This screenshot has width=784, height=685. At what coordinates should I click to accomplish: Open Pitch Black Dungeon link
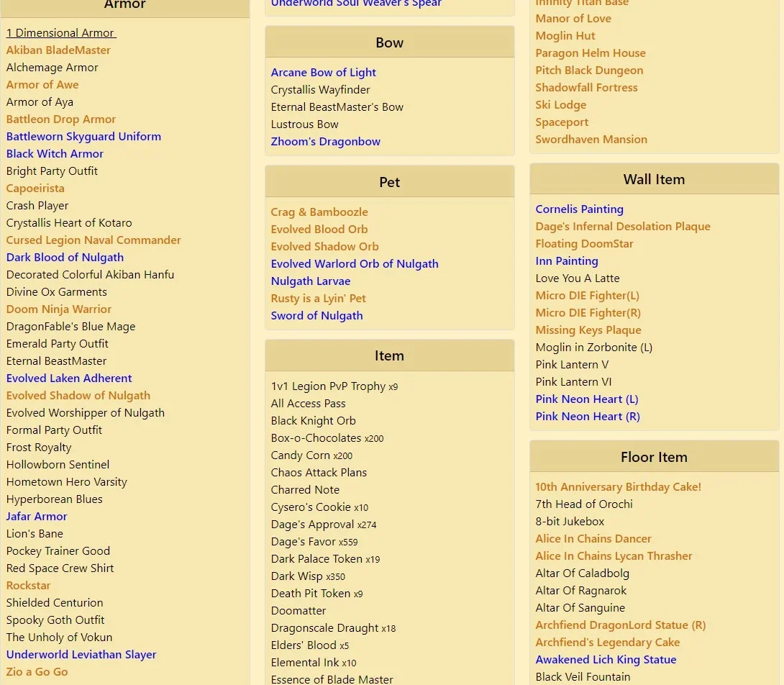click(589, 71)
